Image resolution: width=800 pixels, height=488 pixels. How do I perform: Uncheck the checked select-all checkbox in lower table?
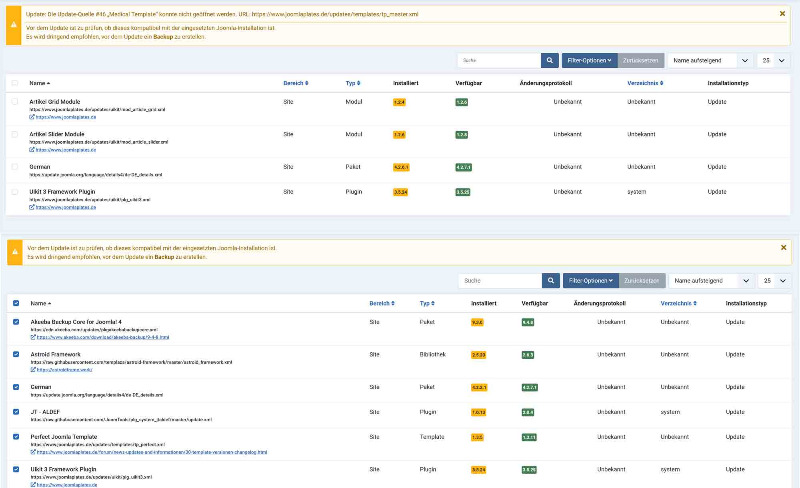click(16, 303)
